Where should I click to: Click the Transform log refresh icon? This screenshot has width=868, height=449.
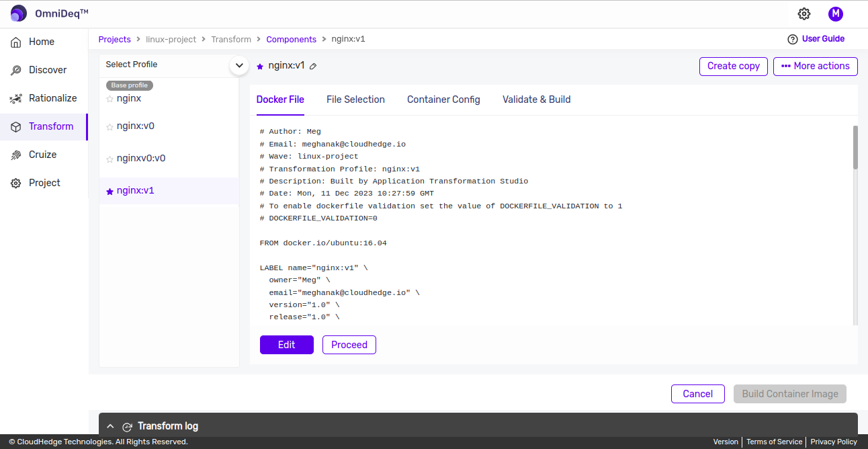tap(127, 426)
